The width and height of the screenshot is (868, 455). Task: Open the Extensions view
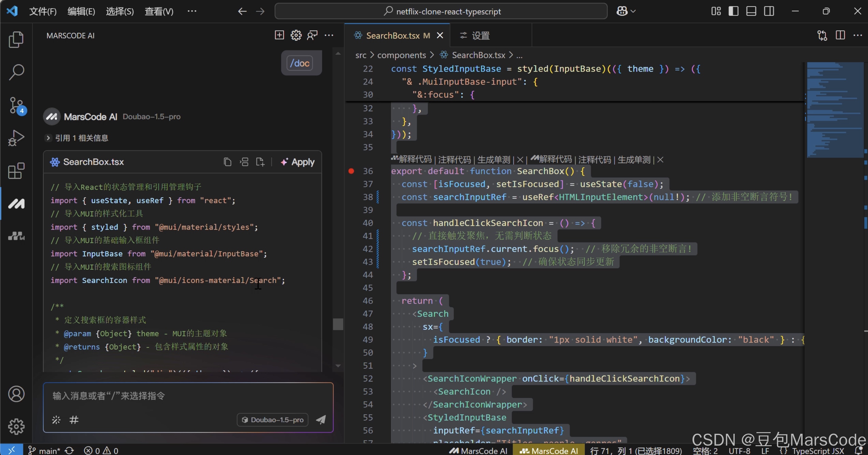[x=16, y=171]
